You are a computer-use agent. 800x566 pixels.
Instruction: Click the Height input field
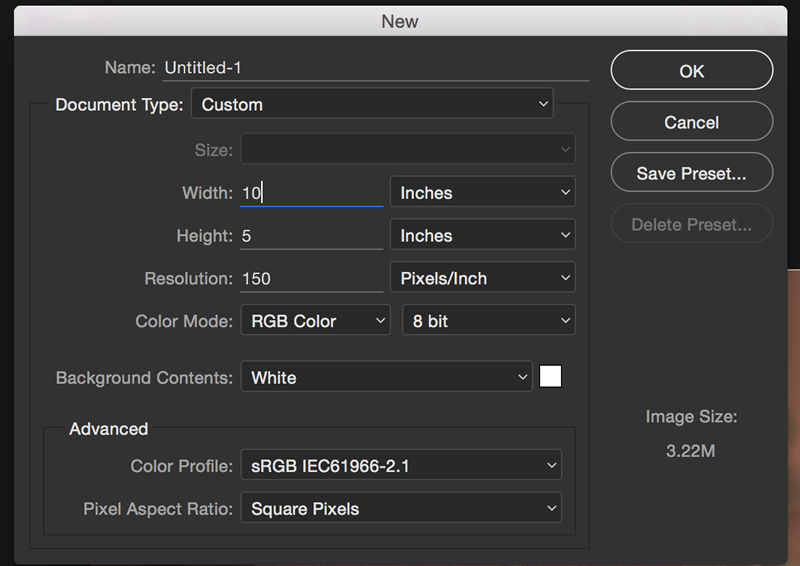pyautogui.click(x=311, y=236)
